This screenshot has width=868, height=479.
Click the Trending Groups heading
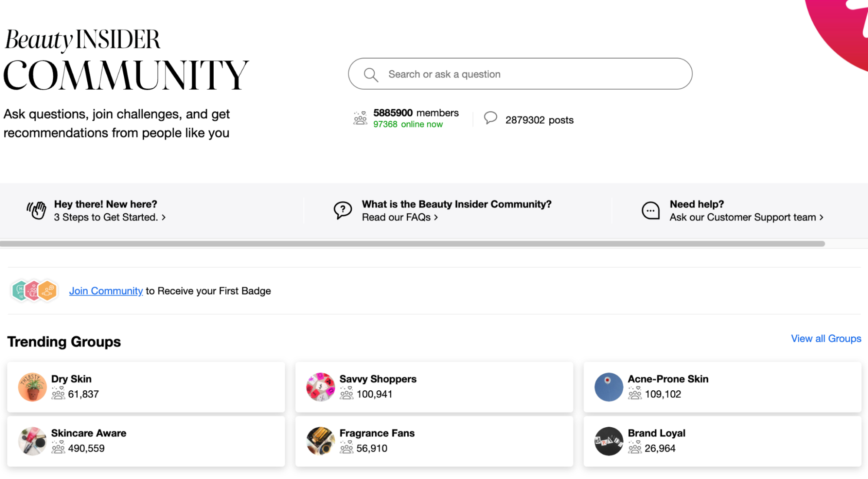click(64, 342)
